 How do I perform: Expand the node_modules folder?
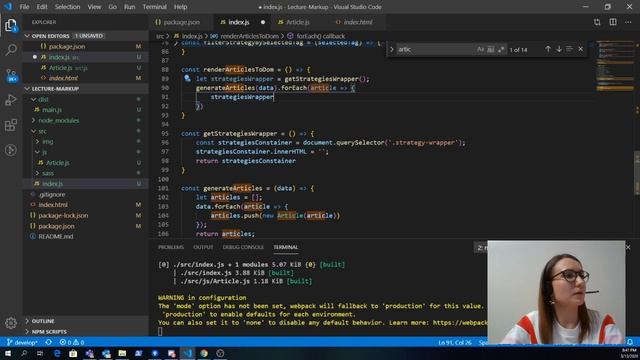86,120
